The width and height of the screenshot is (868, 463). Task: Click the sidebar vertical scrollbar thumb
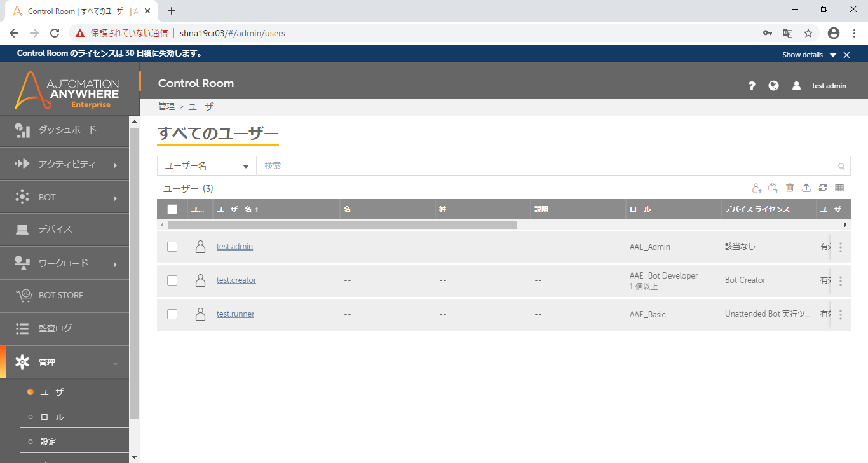point(134,272)
